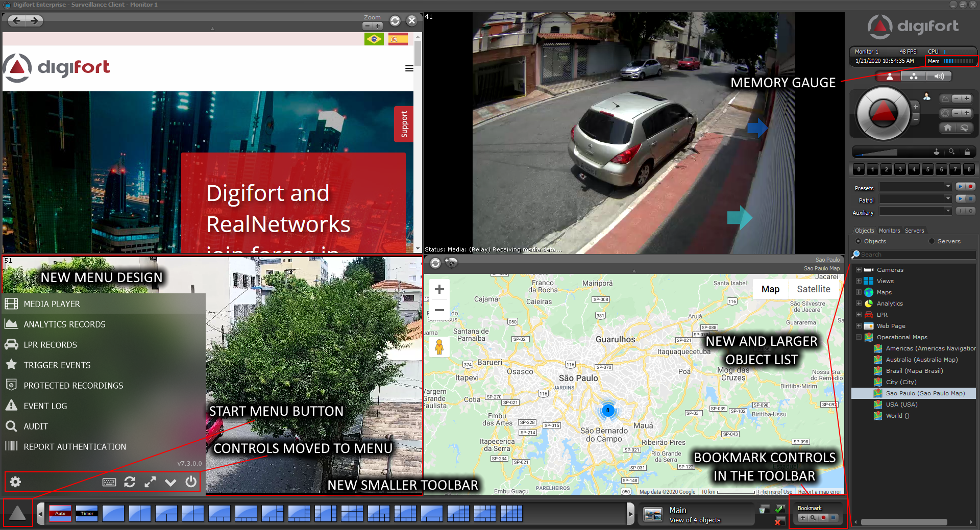This screenshot has height=530, width=980.
Task: Select the Objects radio button
Action: tap(859, 241)
